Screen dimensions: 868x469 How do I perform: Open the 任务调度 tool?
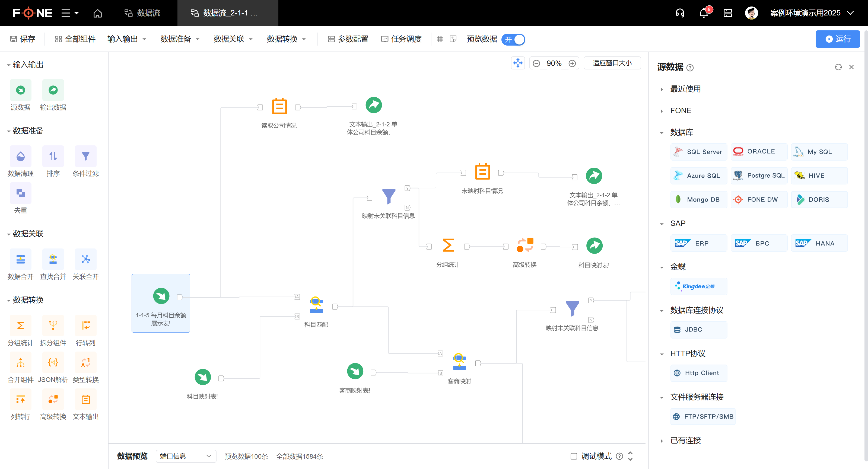(402, 39)
